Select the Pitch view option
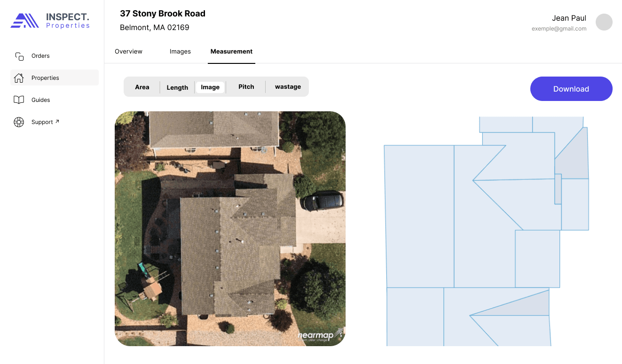This screenshot has height=364, width=622. point(246,87)
